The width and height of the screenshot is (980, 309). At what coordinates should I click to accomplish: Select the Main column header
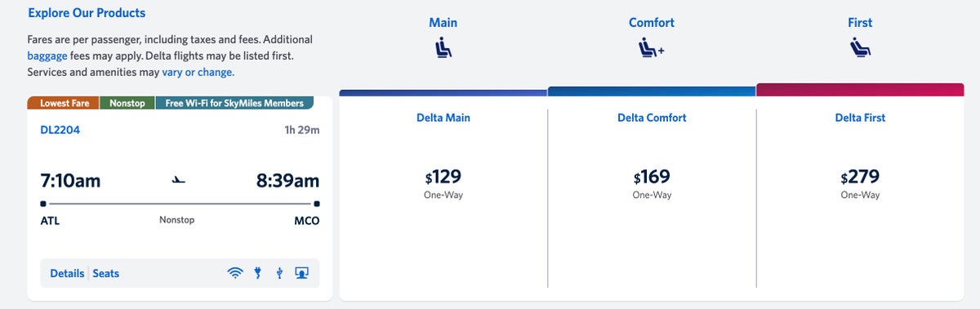(x=443, y=23)
